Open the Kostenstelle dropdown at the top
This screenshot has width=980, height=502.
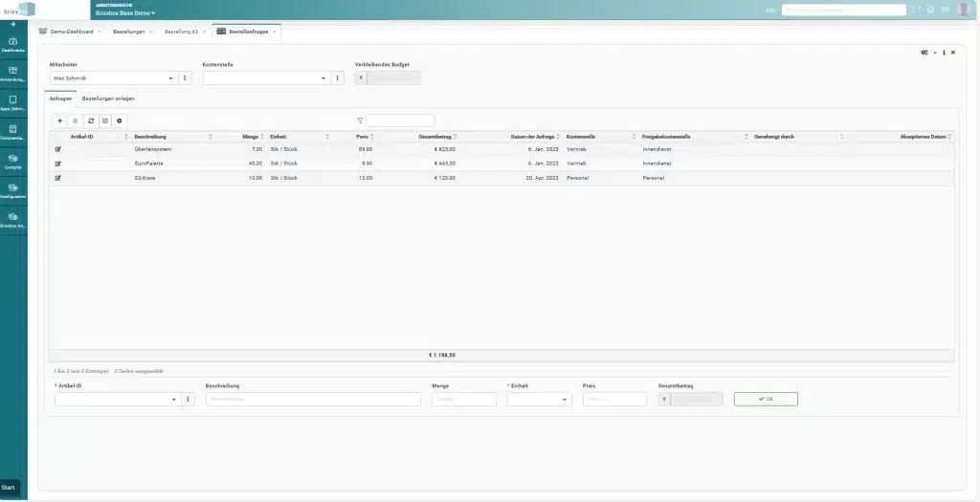pyautogui.click(x=267, y=78)
